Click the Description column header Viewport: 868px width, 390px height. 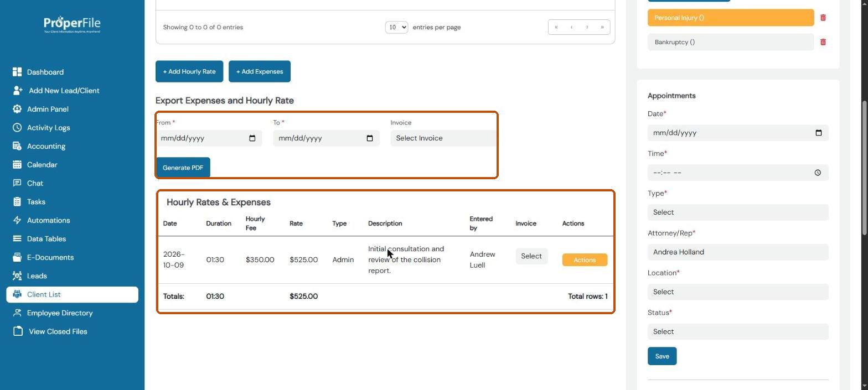[x=385, y=223]
